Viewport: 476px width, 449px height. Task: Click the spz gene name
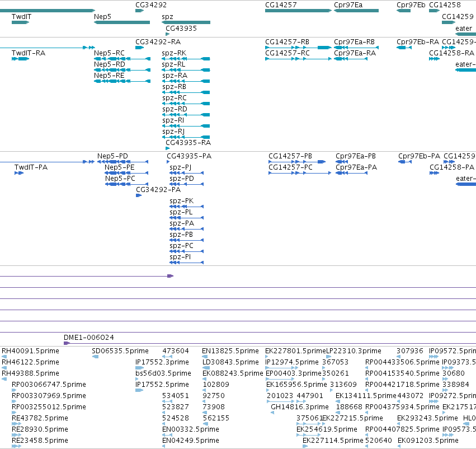[168, 17]
